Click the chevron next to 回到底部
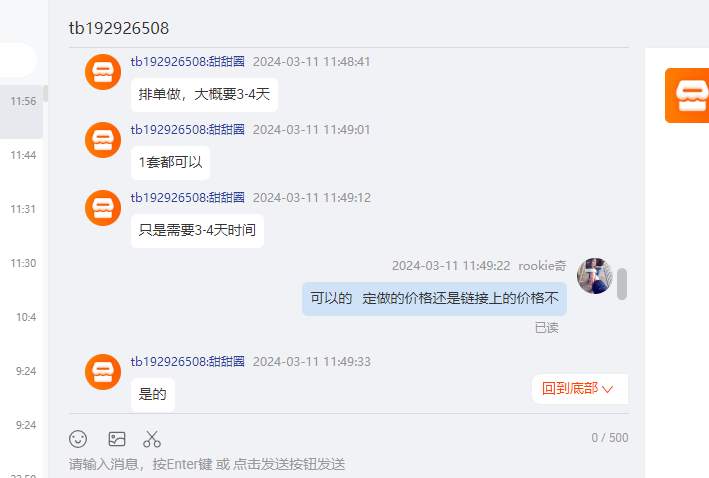The height and width of the screenshot is (478, 709). click(x=608, y=389)
